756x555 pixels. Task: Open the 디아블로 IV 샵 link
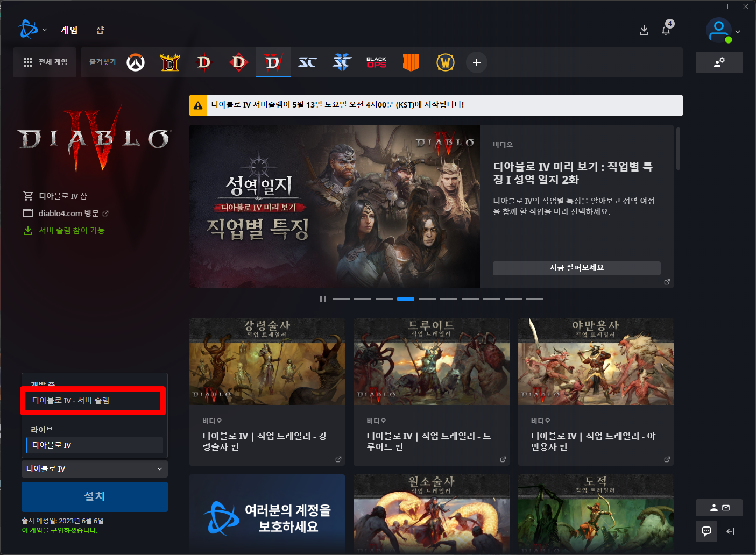tap(55, 196)
